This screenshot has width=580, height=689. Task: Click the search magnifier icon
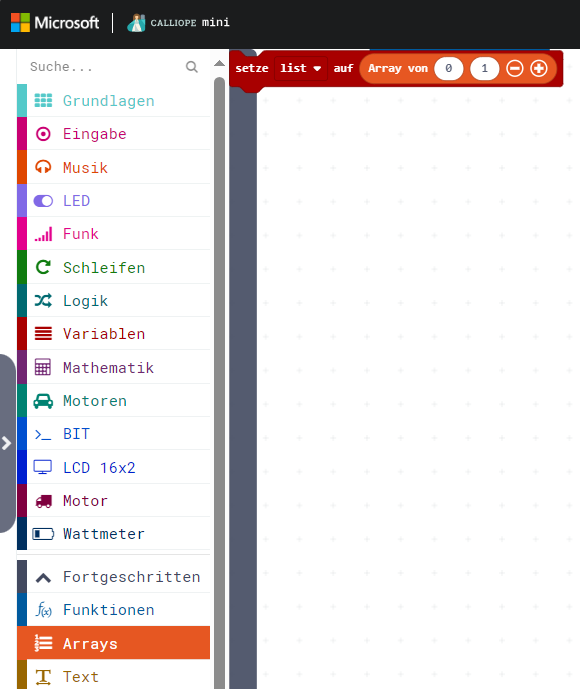(x=192, y=67)
